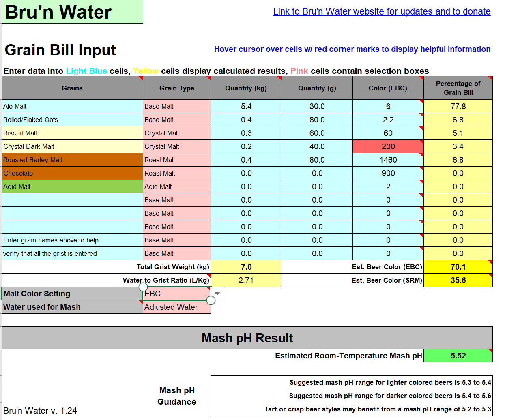Click lower-right selection handle of EBC cell

(211, 300)
